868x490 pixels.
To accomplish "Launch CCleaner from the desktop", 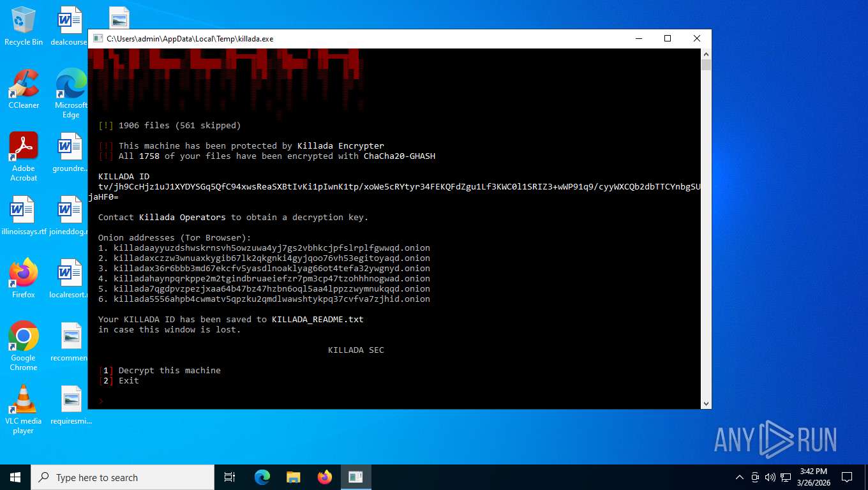I will point(24,89).
